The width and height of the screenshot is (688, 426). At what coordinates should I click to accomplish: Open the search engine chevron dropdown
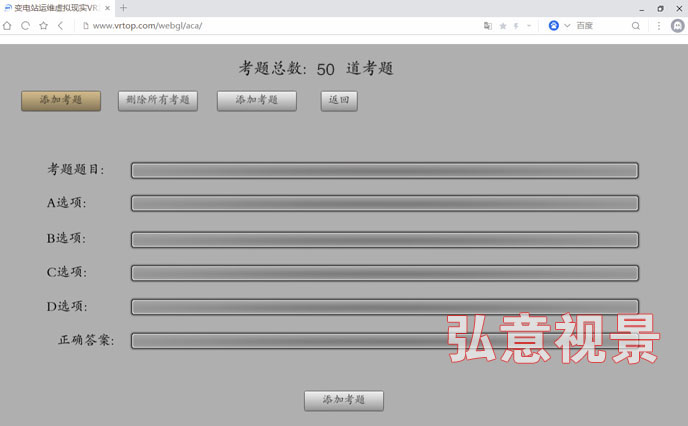coord(567,26)
